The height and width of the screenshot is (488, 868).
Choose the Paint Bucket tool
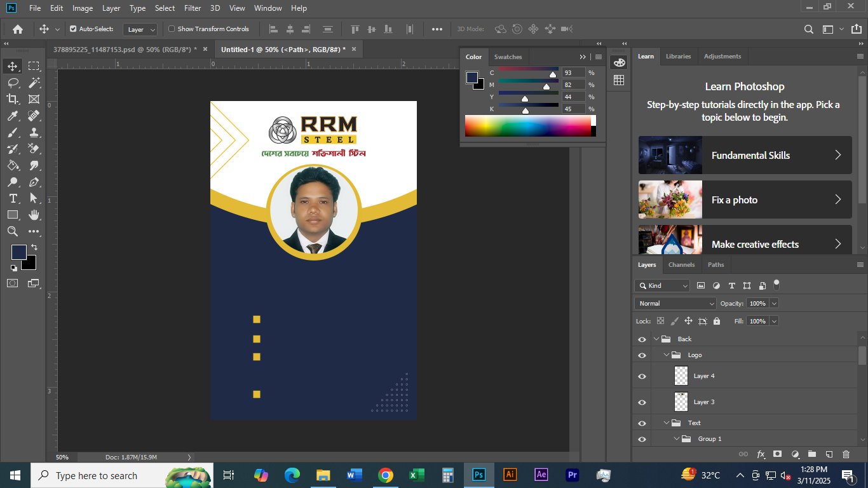pos(13,165)
